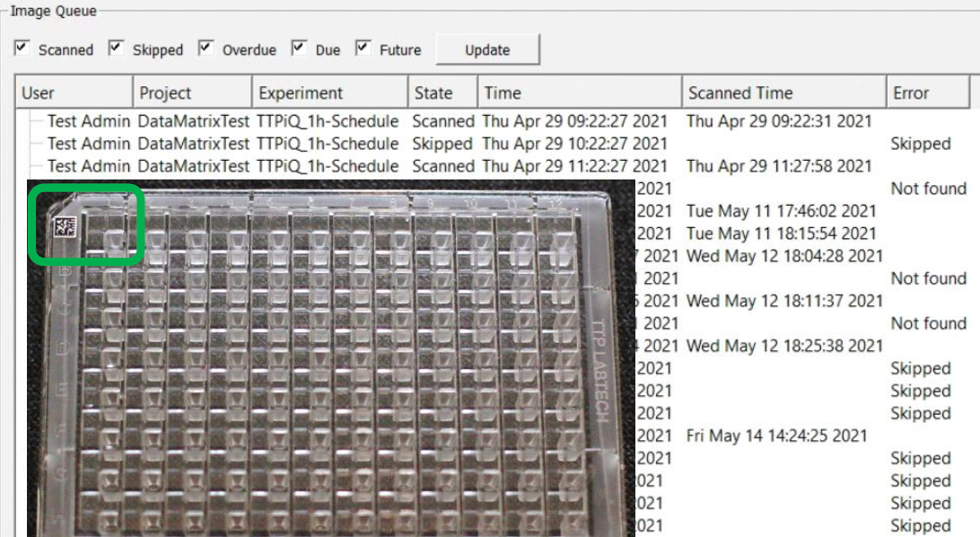Click the Scanned state in the 09:22:27 row
Image resolution: width=980 pixels, height=537 pixels.
(x=443, y=120)
